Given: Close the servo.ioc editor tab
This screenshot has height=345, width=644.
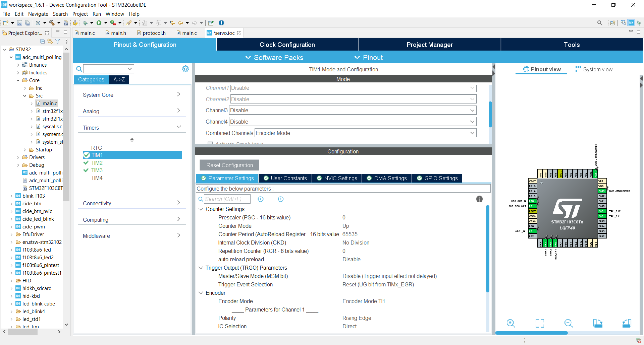Looking at the screenshot, I should (x=239, y=33).
